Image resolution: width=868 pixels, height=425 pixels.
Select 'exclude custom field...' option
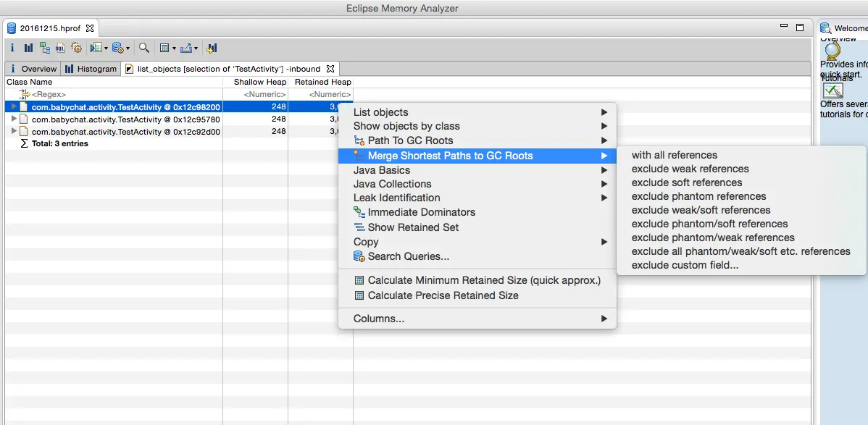tap(741, 266)
